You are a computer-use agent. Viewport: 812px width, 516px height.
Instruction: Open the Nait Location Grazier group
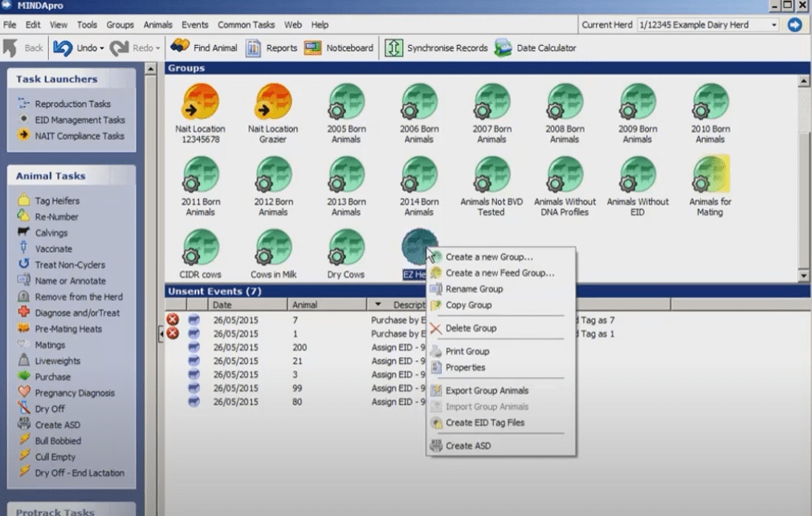[273, 113]
